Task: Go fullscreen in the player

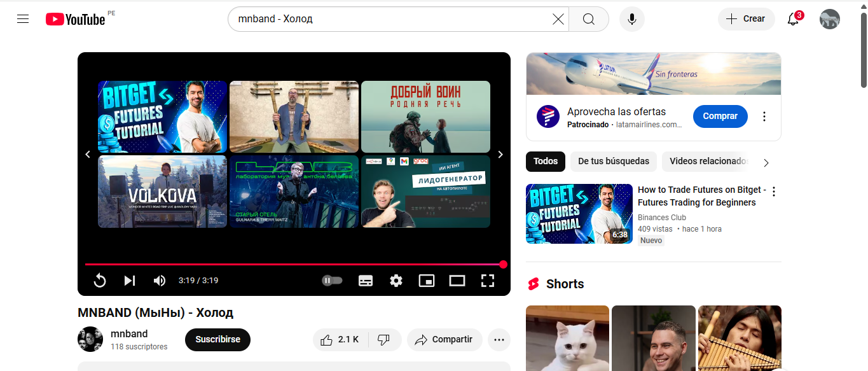Action: (488, 281)
